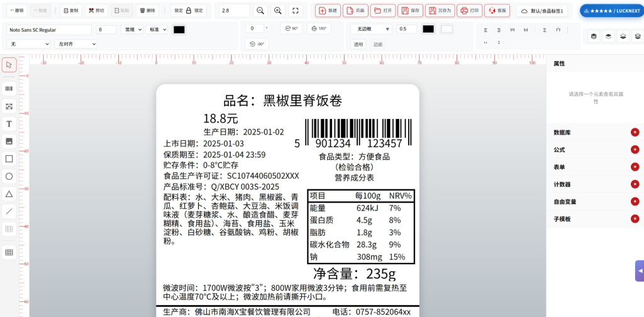Save label with 保存 button
The width and height of the screenshot is (644, 317).
[410, 11]
